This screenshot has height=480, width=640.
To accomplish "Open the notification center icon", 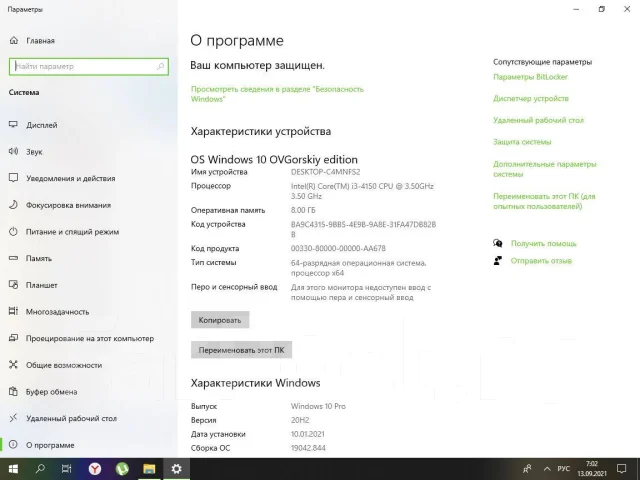I will [622, 469].
